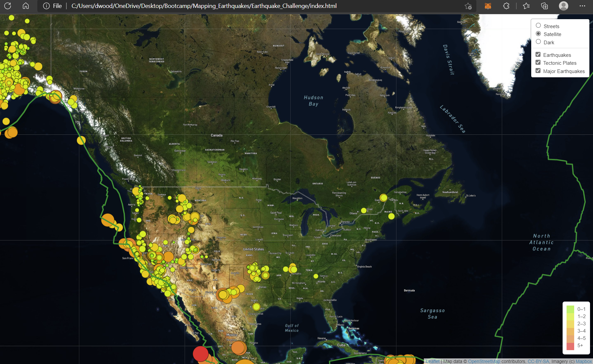Open the MetaMask fox extension
The image size is (593, 364).
488,6
